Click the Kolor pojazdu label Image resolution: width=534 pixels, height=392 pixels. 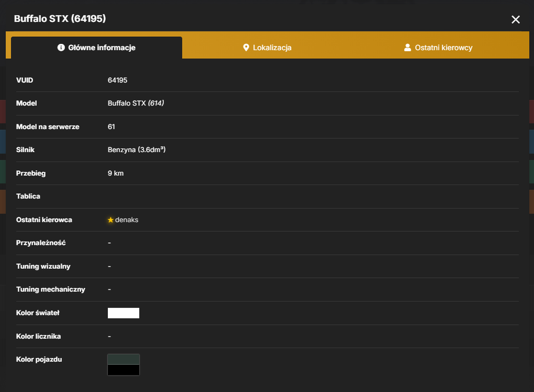[x=39, y=359]
